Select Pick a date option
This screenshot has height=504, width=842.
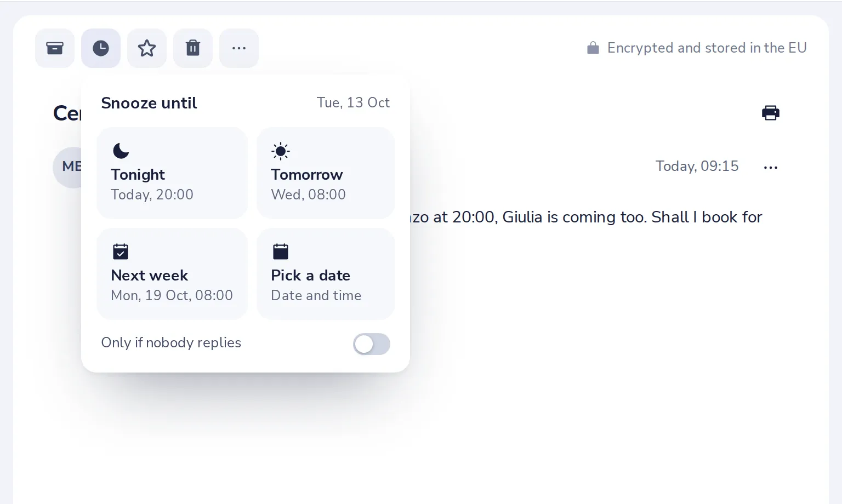click(326, 274)
